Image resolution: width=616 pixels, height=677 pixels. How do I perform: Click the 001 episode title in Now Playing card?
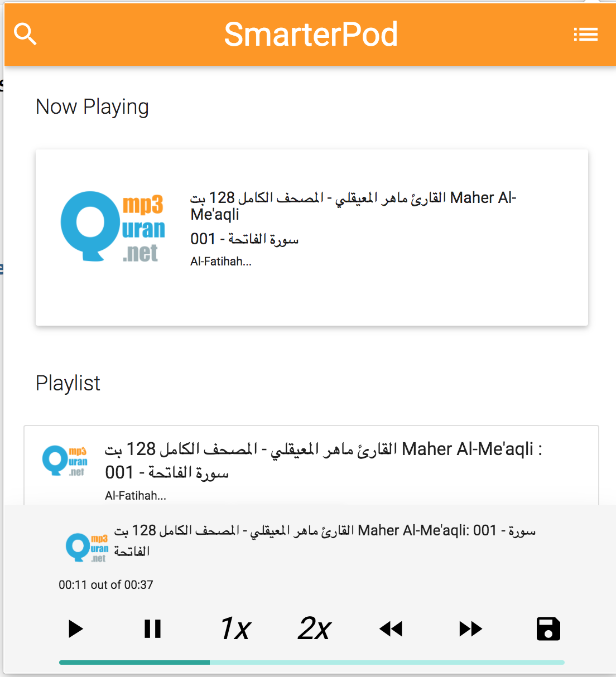[244, 239]
